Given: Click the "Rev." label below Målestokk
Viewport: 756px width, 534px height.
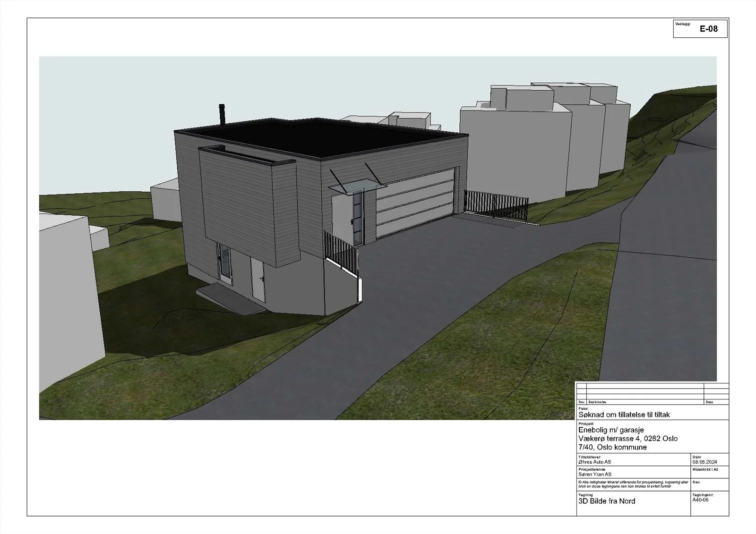Looking at the screenshot, I should [x=696, y=482].
